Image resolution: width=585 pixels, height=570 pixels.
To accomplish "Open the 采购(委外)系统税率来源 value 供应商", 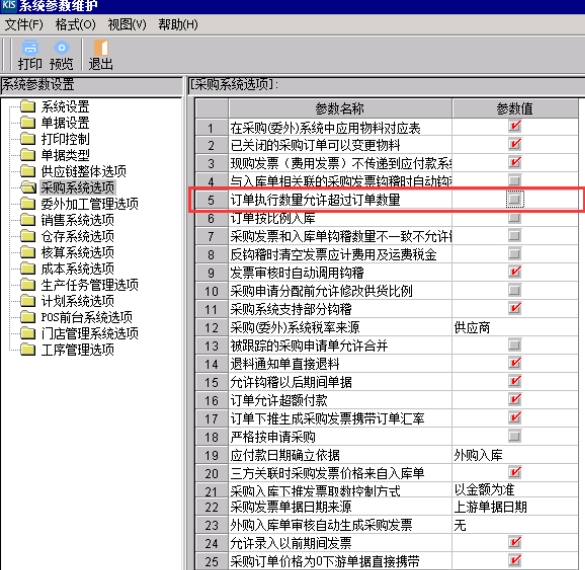I will (x=515, y=328).
